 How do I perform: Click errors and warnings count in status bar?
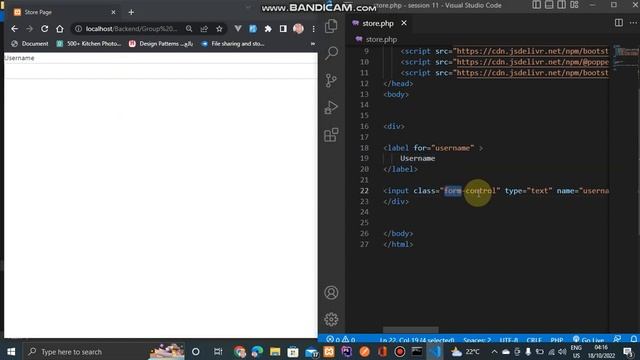click(340, 340)
